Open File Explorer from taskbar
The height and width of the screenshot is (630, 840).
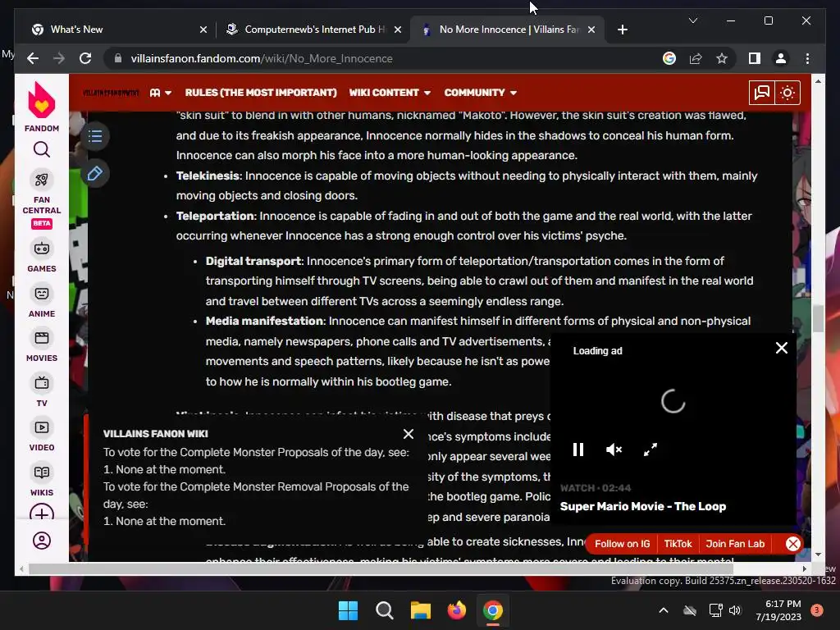tap(421, 610)
